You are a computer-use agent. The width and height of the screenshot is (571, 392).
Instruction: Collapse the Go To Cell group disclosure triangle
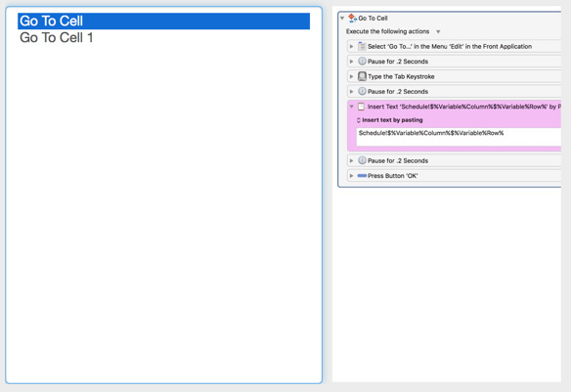coord(342,18)
